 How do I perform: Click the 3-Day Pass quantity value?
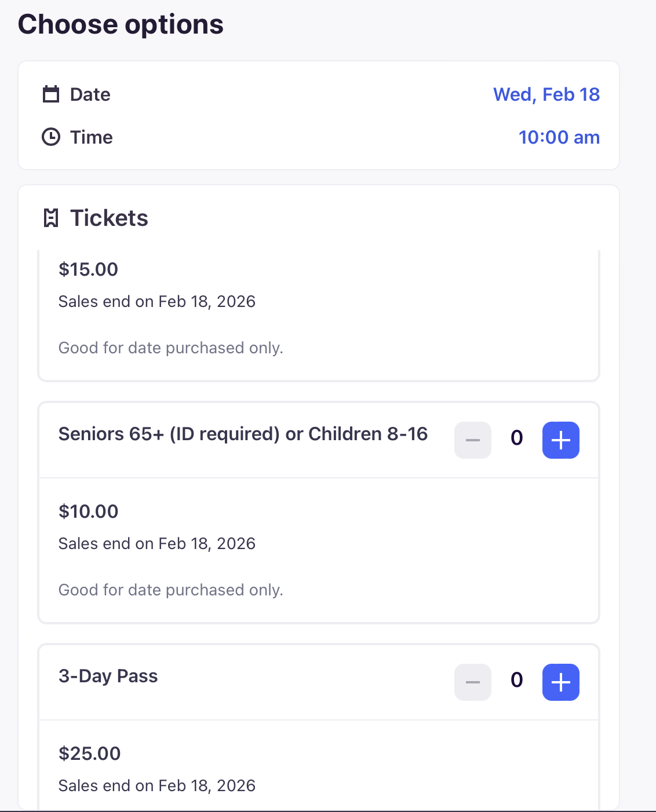click(x=517, y=680)
